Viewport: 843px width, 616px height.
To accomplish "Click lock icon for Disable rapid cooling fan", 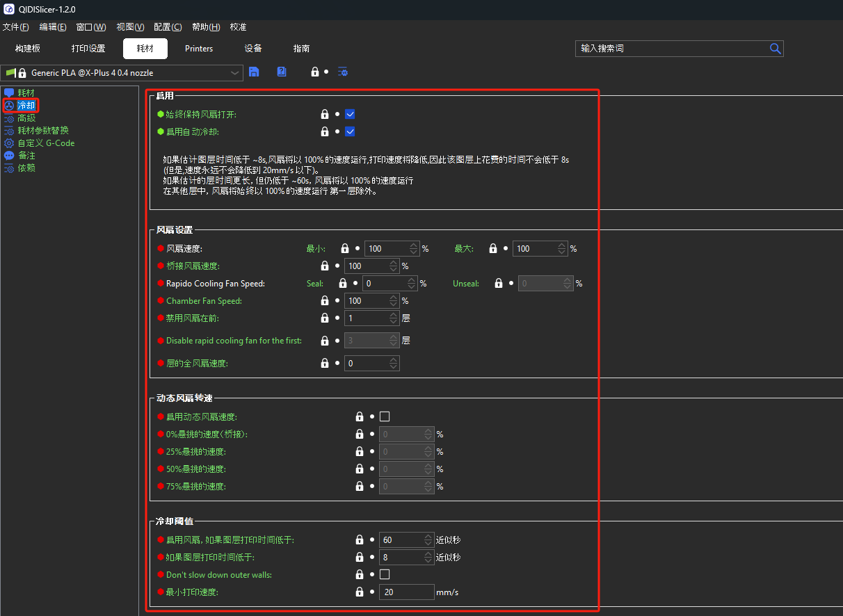I will pyautogui.click(x=324, y=341).
